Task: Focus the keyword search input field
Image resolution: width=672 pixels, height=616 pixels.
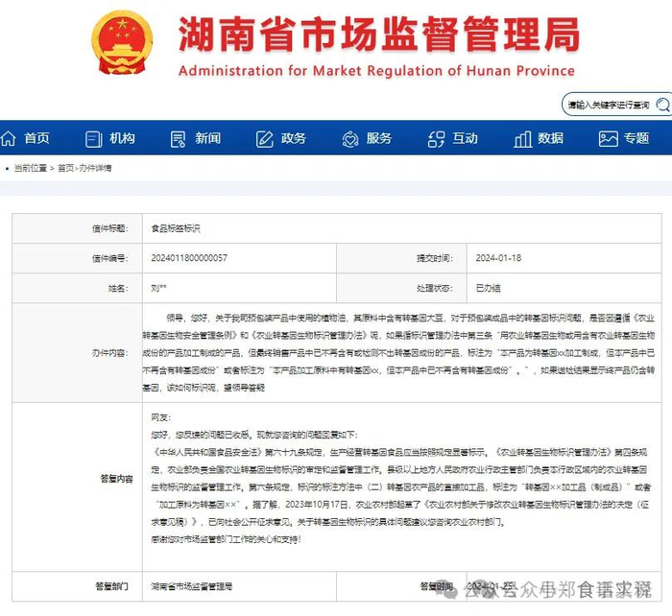Action: point(609,105)
